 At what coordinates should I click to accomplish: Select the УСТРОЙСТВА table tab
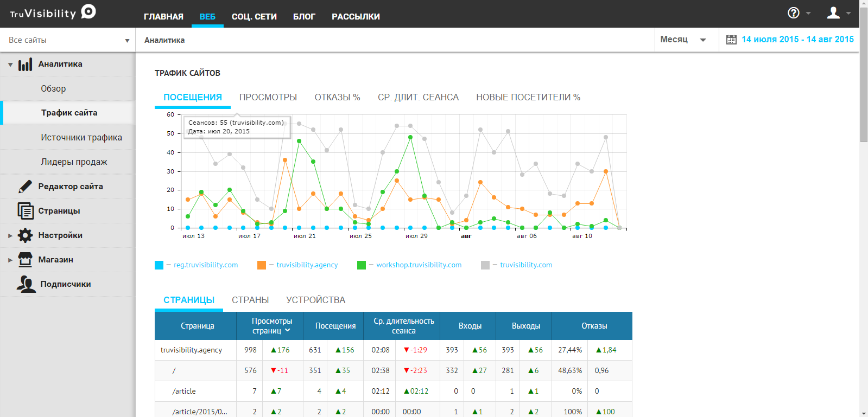[x=315, y=300]
